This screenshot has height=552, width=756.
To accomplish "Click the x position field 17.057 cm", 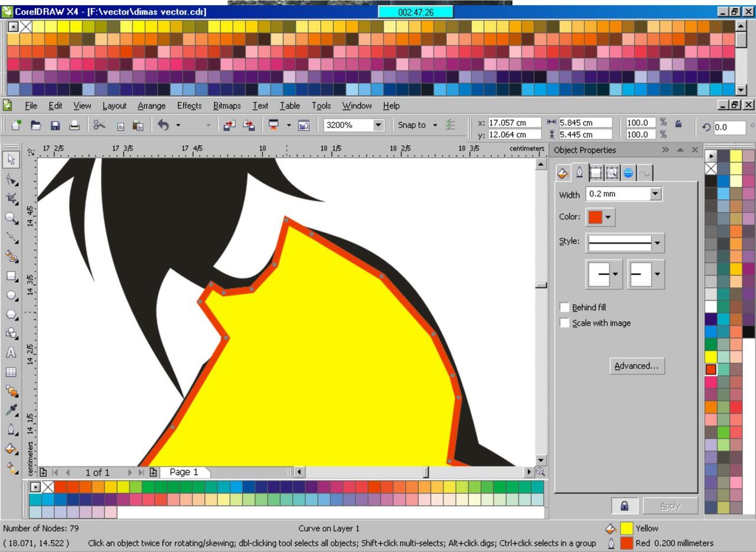I will (x=514, y=123).
